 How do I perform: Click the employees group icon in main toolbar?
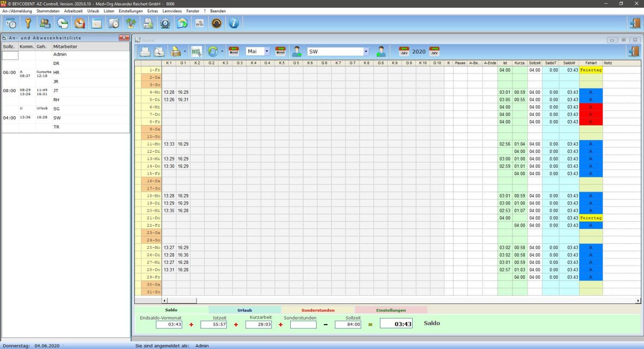pyautogui.click(x=45, y=23)
